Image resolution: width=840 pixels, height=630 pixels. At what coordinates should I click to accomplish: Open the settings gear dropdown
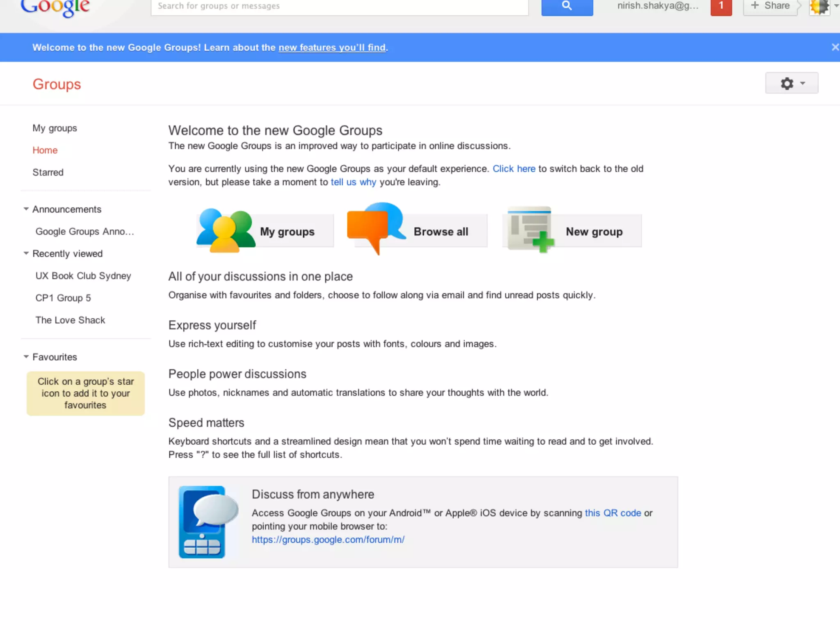click(791, 84)
